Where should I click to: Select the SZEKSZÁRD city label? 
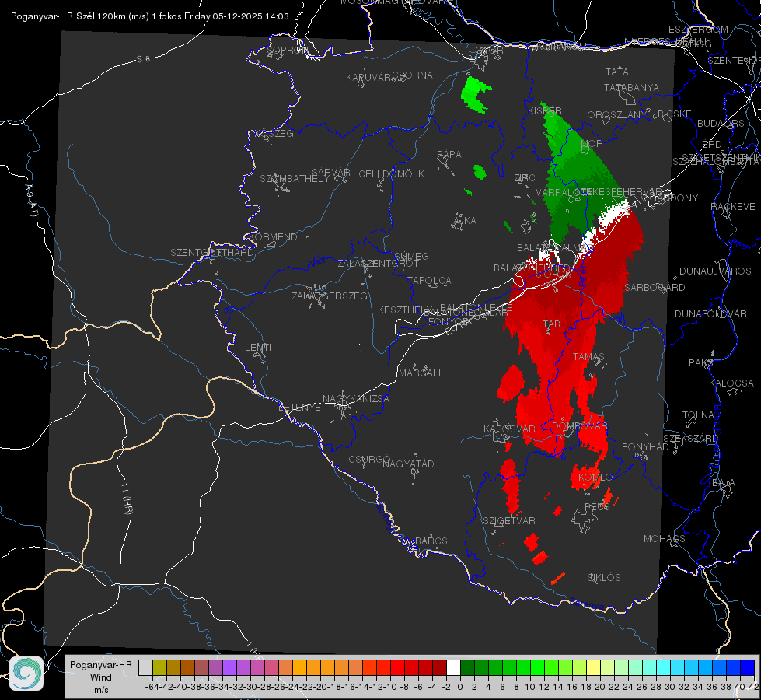(x=690, y=439)
